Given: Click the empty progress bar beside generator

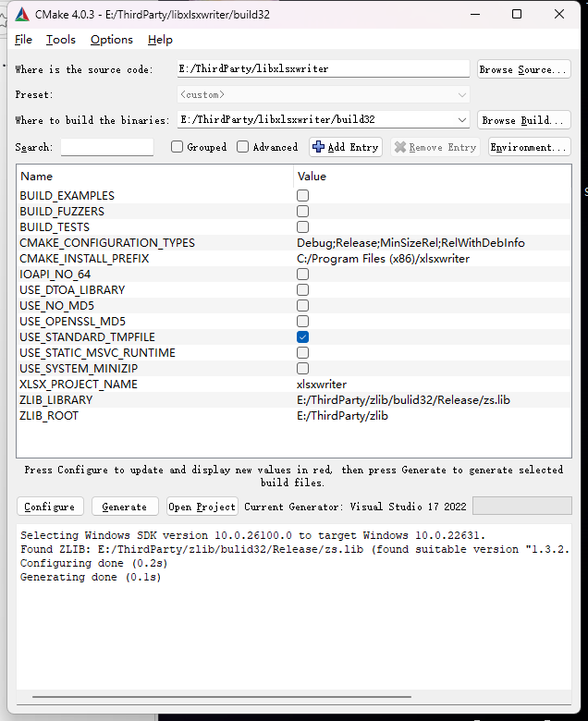Looking at the screenshot, I should [522, 506].
